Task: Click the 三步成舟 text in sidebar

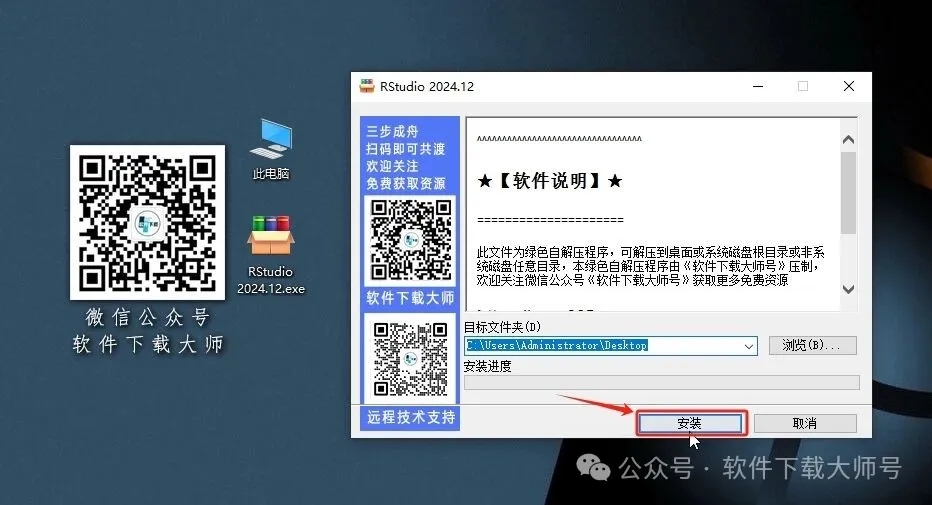Action: tap(392, 131)
